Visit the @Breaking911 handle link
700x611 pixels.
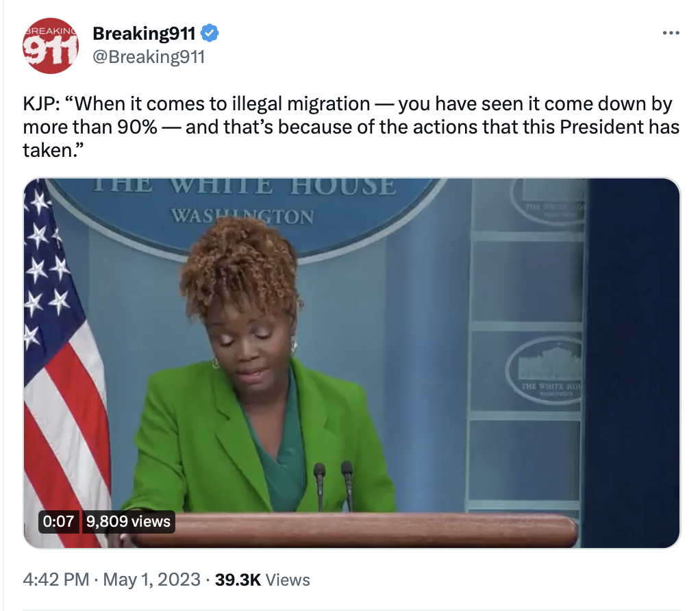[x=149, y=57]
